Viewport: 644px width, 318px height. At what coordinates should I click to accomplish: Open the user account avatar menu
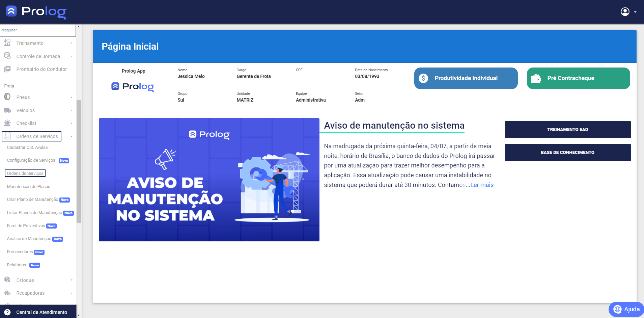[x=625, y=12]
